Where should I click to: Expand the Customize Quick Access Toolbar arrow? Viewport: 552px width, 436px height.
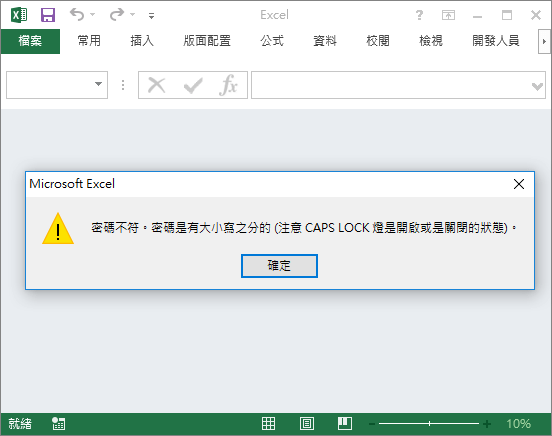pyautogui.click(x=151, y=15)
